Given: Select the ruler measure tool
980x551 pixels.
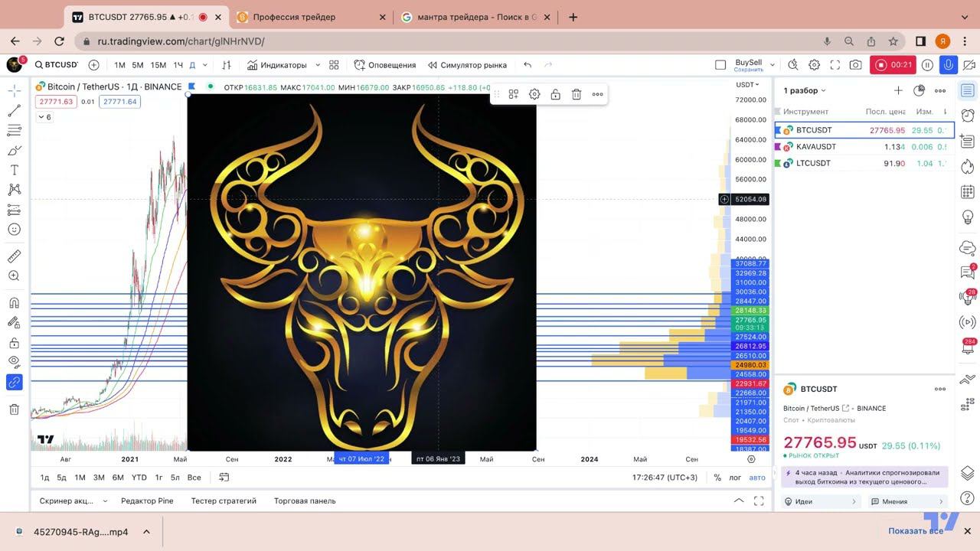Looking at the screenshot, I should tap(14, 256).
